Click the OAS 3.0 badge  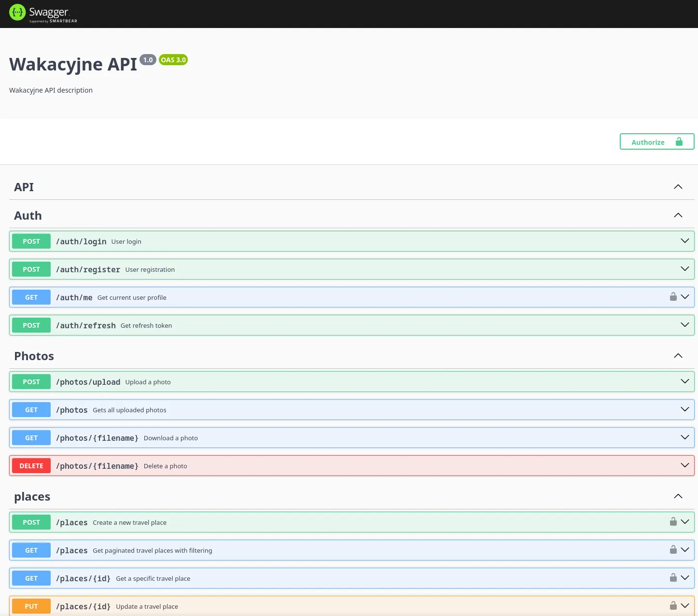click(x=173, y=59)
